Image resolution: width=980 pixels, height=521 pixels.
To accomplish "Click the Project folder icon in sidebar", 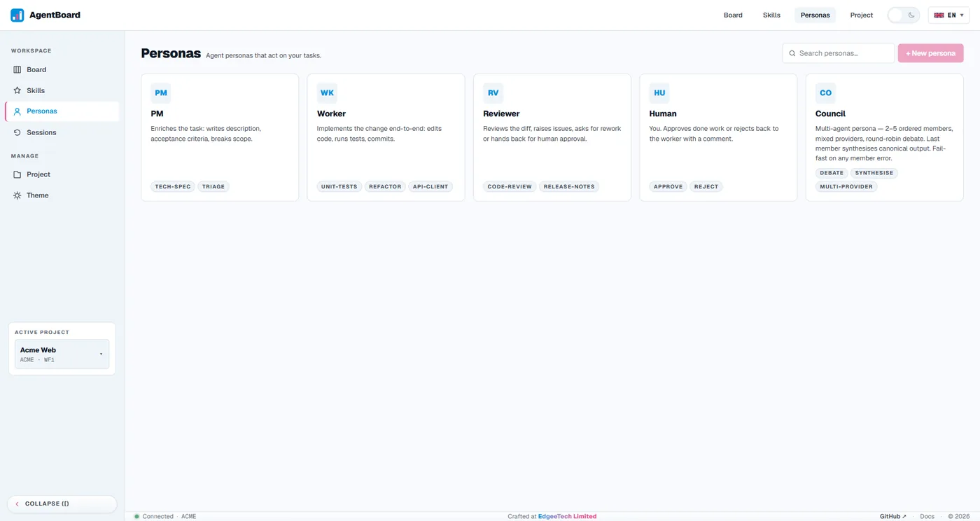I will point(17,174).
